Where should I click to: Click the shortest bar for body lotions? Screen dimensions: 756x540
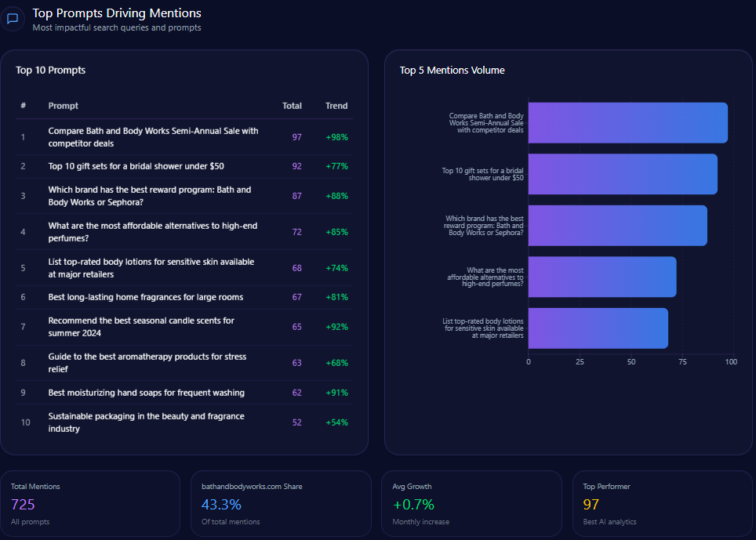point(598,328)
